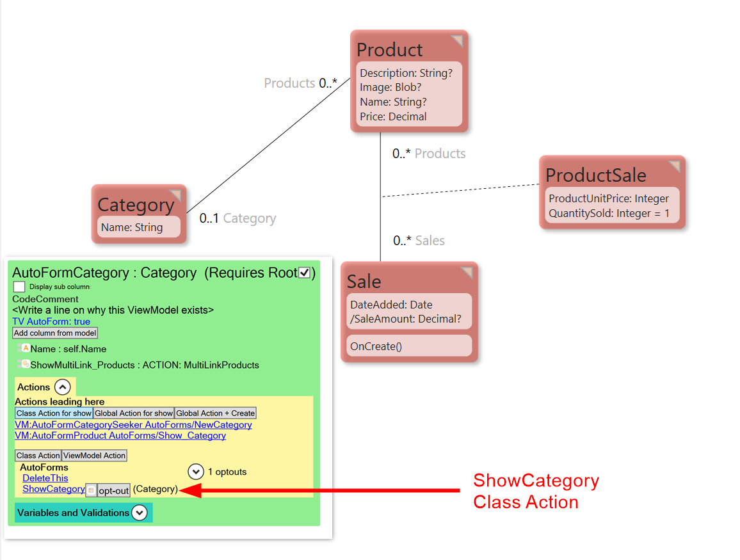Collapse the Actions section chevron
The image size is (740, 560).
pos(62,387)
